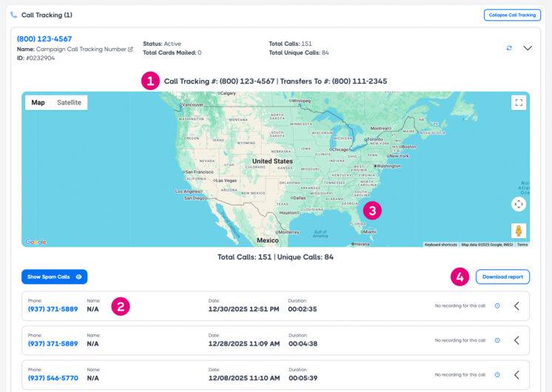
Task: Click the 'Total Unique Calls: 84' text
Action: [299, 53]
